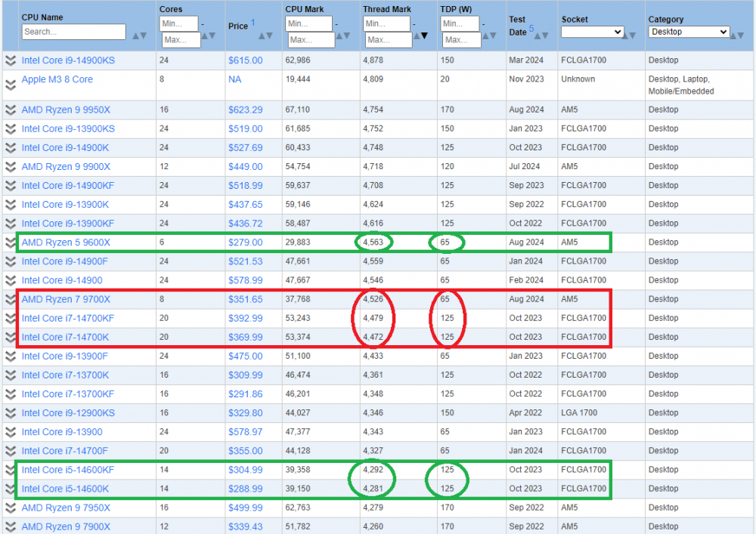Open the Socket filter dropdown

pos(592,32)
